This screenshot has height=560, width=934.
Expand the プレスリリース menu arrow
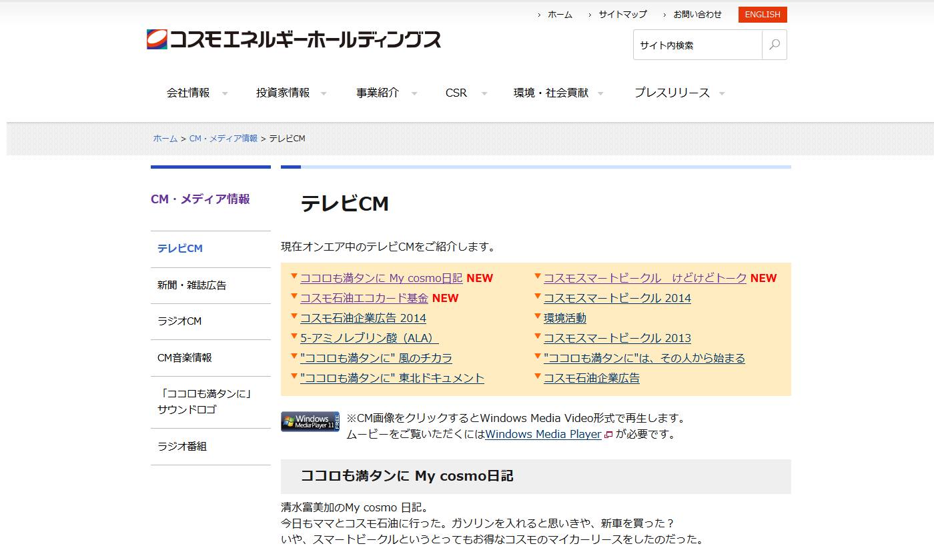pos(722,93)
